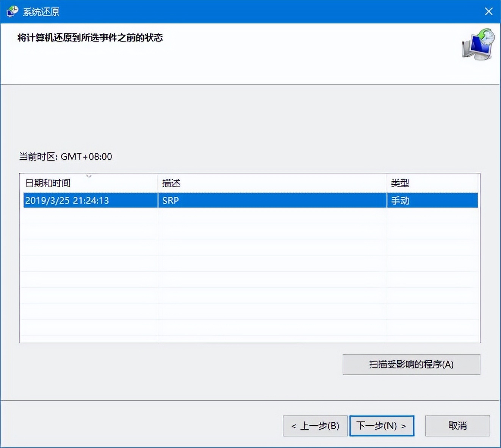Click the dialog close button
501x448 pixels.
[489, 11]
